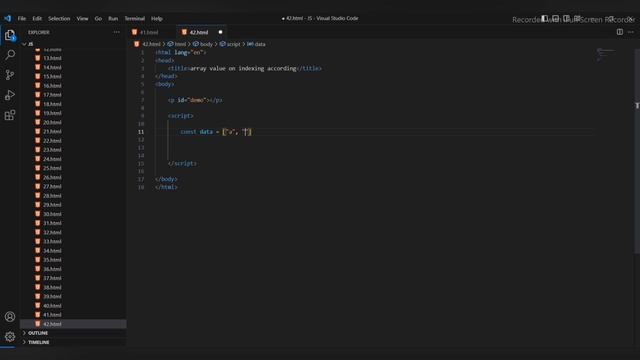
Task: Open the View menu
Action: (x=82, y=18)
